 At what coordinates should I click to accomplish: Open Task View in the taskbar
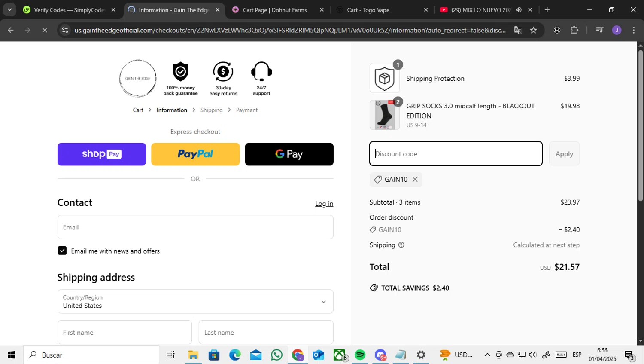click(171, 355)
